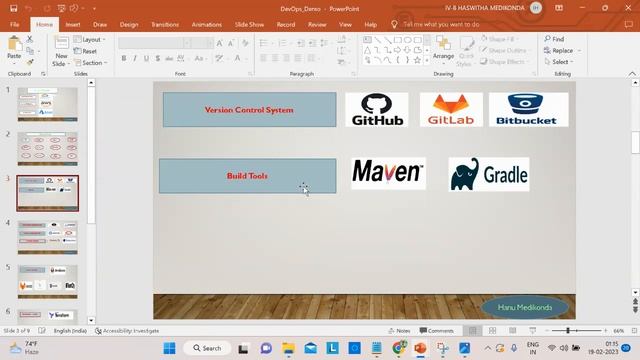Click the New Slide icon
Image resolution: width=640 pixels, height=360 pixels.
[61, 43]
